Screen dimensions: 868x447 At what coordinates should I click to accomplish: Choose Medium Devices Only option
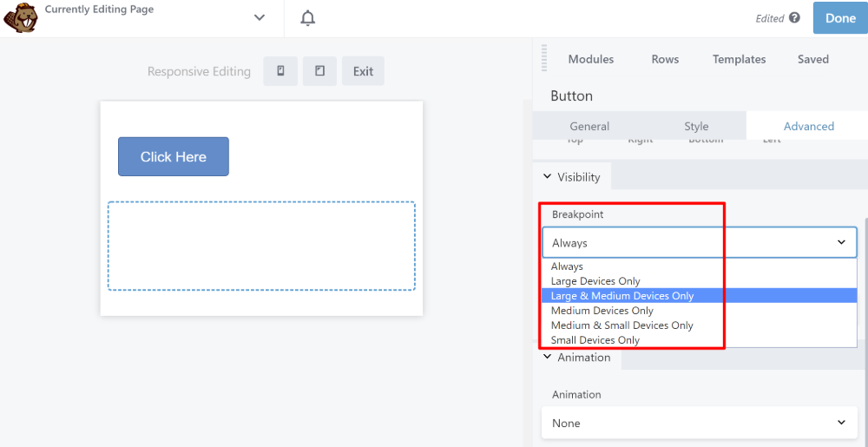click(x=700, y=311)
